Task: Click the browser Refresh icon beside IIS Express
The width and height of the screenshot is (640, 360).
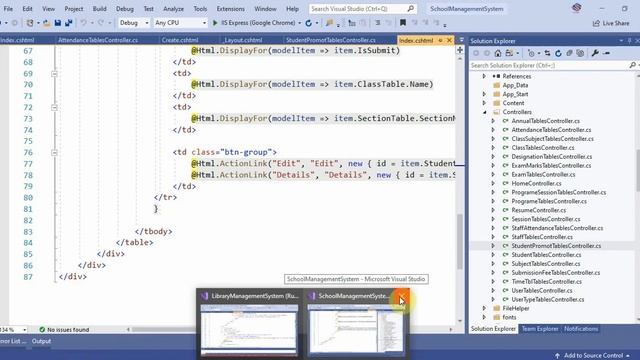Action: point(309,23)
